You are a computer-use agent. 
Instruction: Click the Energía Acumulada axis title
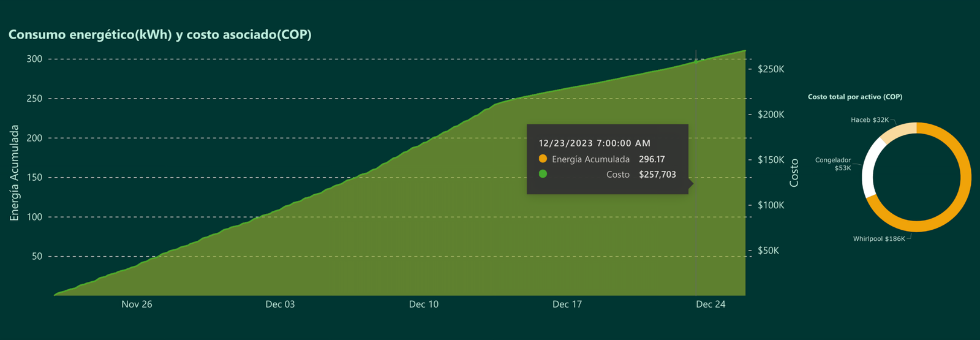pyautogui.click(x=15, y=173)
